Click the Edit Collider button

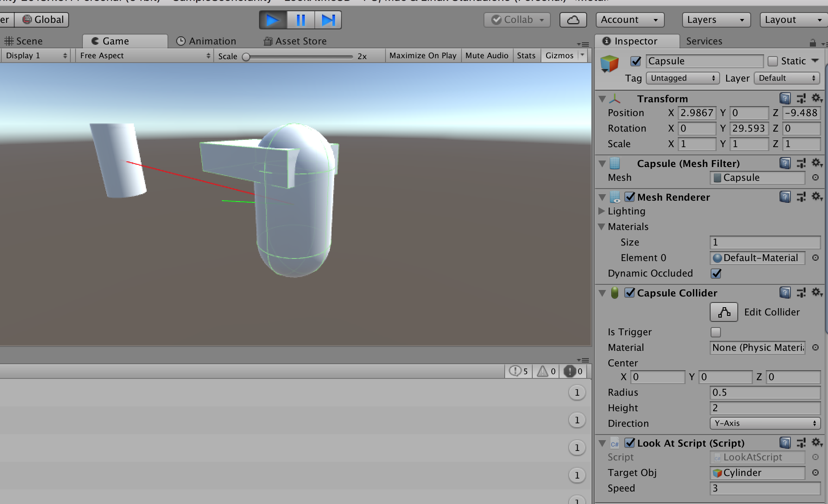pyautogui.click(x=724, y=312)
